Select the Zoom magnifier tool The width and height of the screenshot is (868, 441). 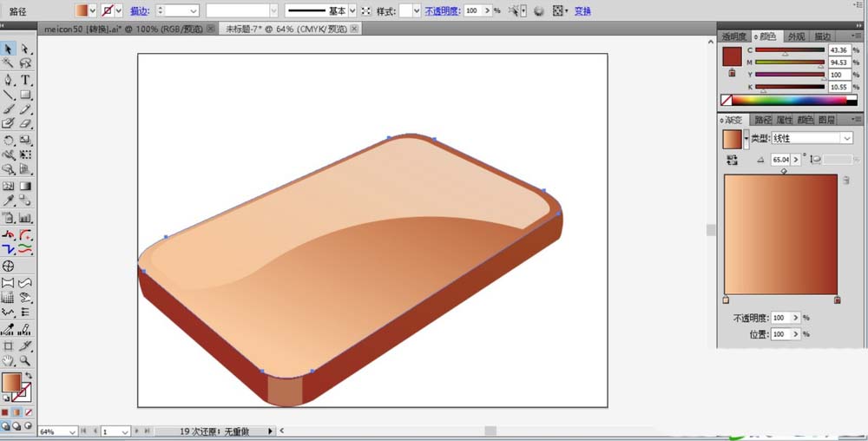point(25,361)
